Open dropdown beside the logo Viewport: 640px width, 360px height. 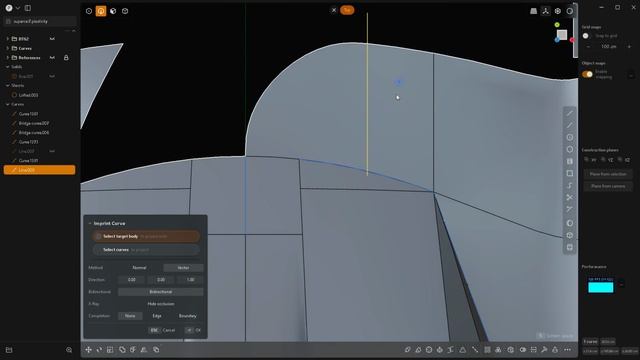(18, 8)
